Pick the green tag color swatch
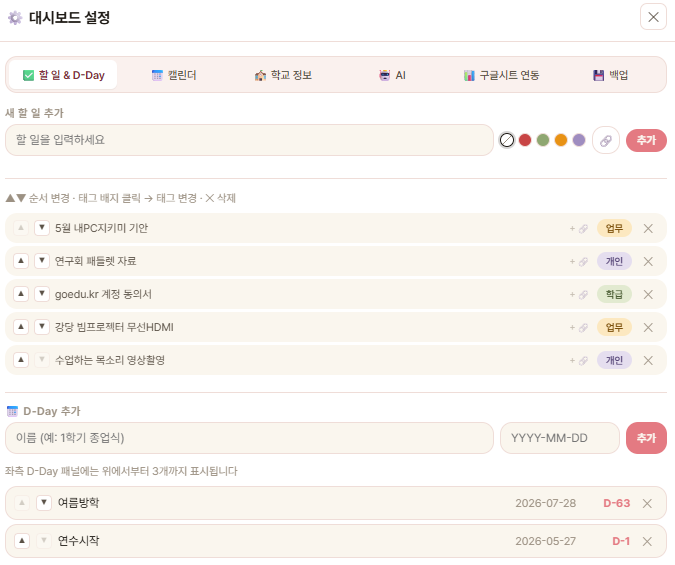The image size is (675, 565). (543, 140)
